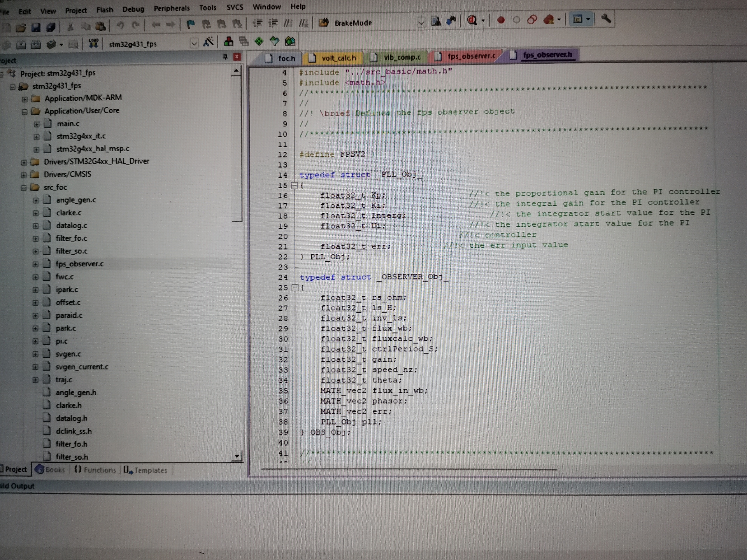
Task: Click the Undo arrow icon
Action: [x=120, y=26]
